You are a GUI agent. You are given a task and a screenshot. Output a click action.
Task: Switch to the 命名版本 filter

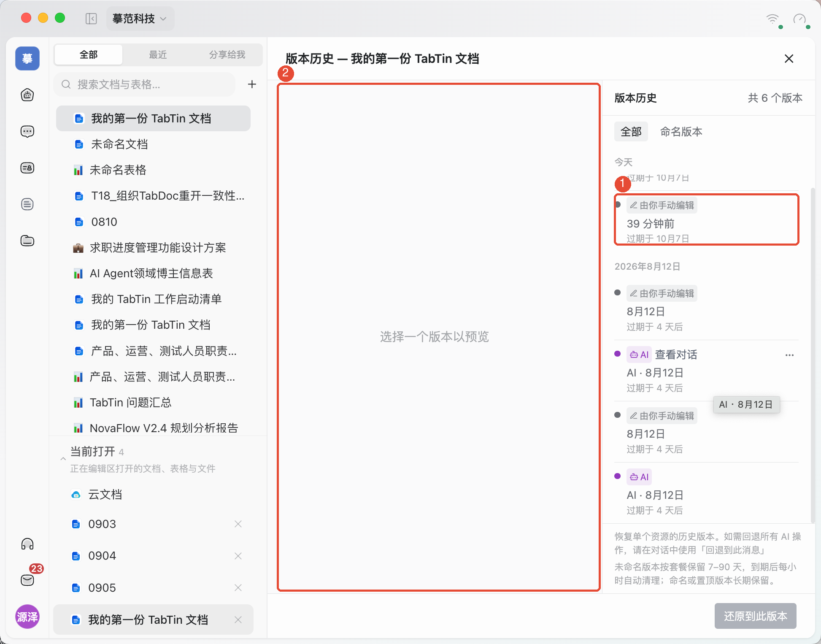681,132
